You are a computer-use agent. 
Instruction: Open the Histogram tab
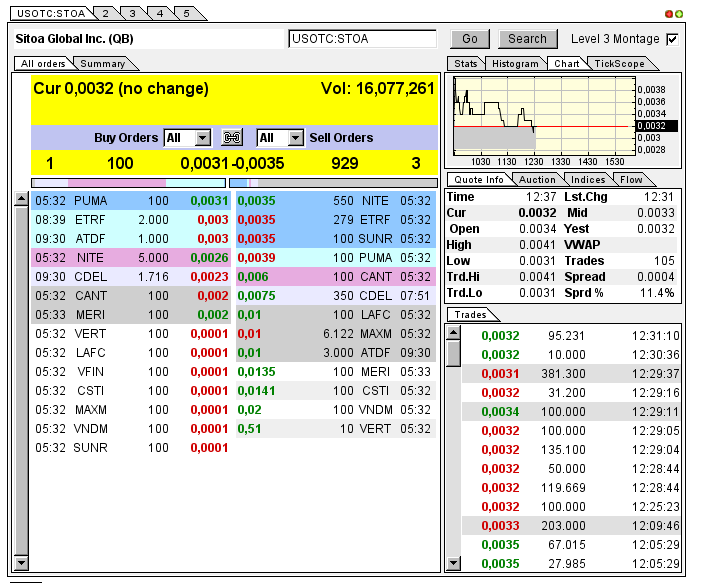click(515, 64)
